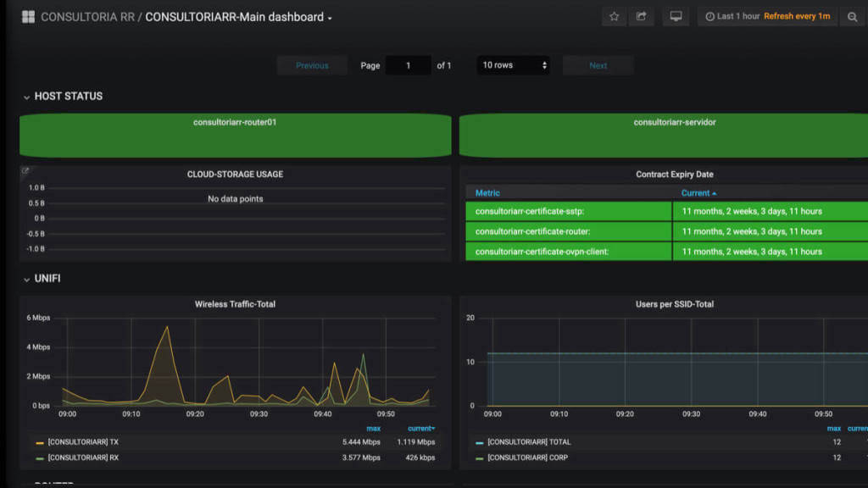Cycle view mode with monitor icon

tap(676, 17)
